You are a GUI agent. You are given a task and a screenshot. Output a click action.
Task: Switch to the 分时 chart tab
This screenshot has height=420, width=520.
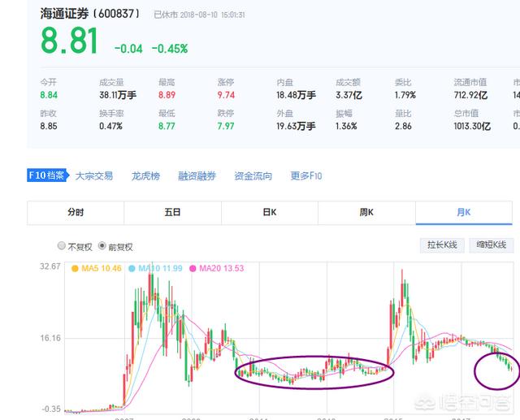pos(76,213)
